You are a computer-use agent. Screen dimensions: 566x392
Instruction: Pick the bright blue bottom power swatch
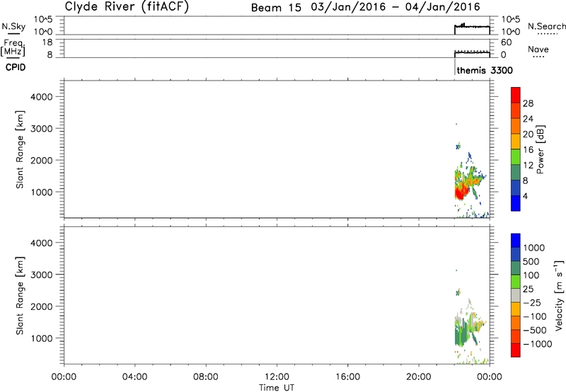pos(516,203)
